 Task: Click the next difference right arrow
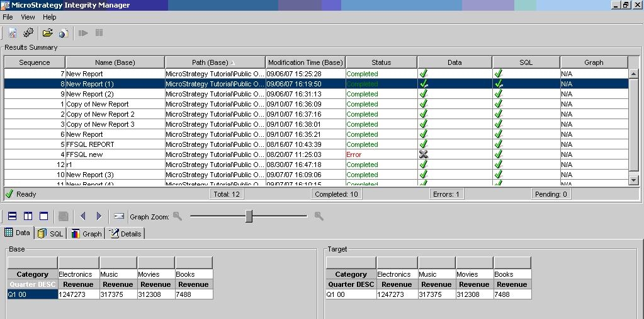99,216
